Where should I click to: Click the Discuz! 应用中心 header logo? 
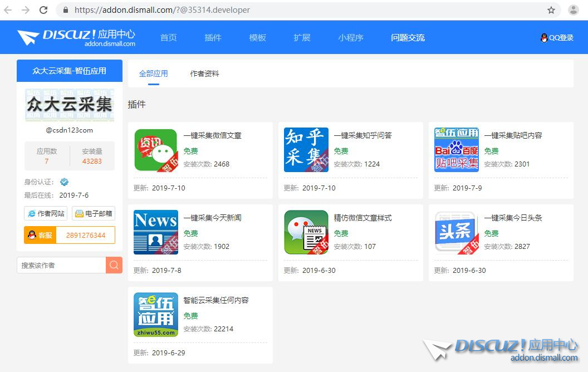coord(76,37)
